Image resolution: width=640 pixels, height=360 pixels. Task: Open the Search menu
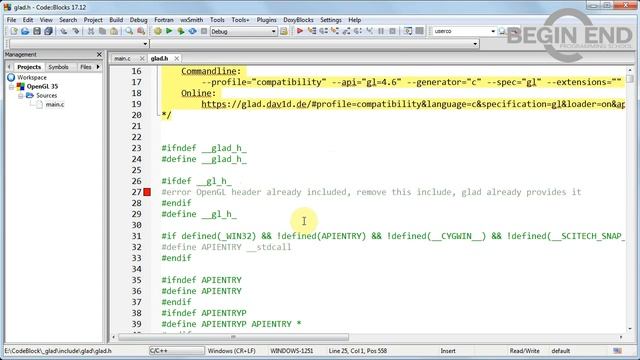click(x=68, y=20)
